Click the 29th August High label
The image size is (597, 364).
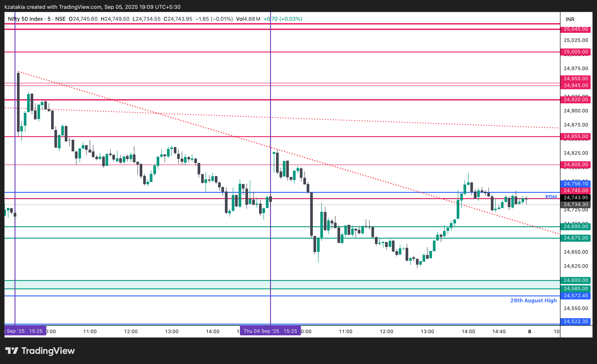point(533,301)
